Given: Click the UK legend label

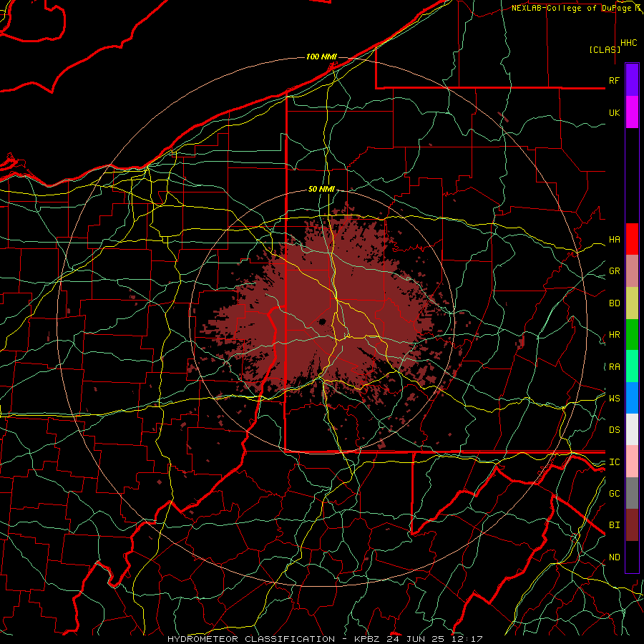Looking at the screenshot, I should (614, 112).
